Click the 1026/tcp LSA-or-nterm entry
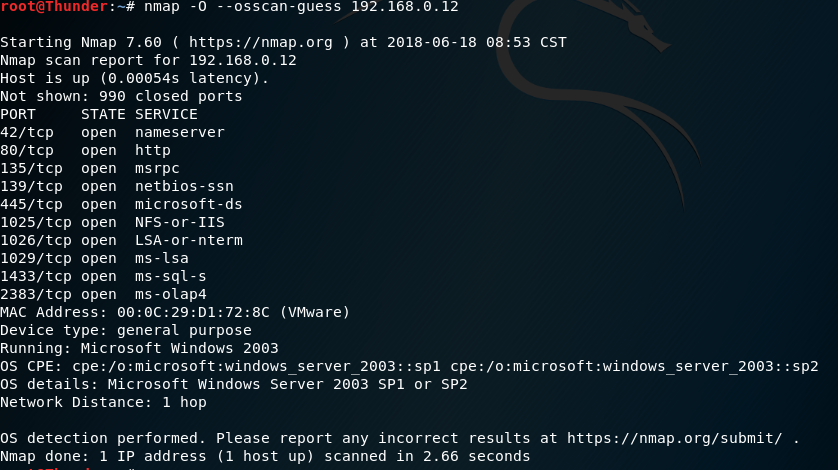The width and height of the screenshot is (838, 470). pos(121,240)
